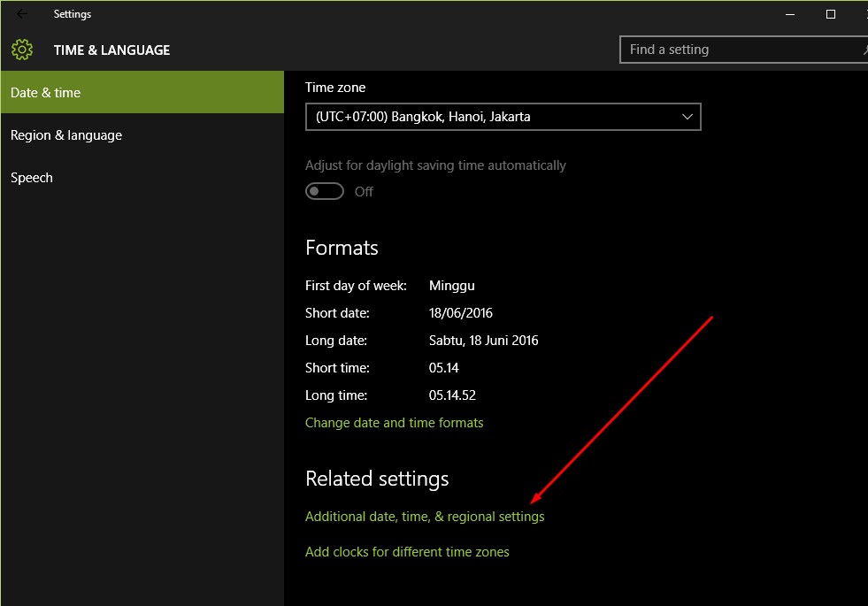Click the Find a setting search box

(743, 50)
